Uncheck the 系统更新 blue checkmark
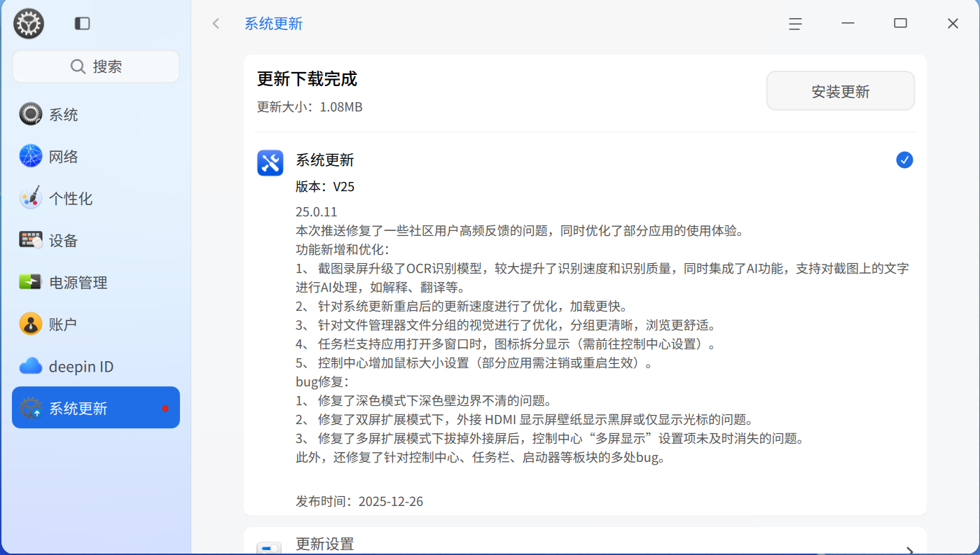Screen dimensions: 980x555 point(904,160)
